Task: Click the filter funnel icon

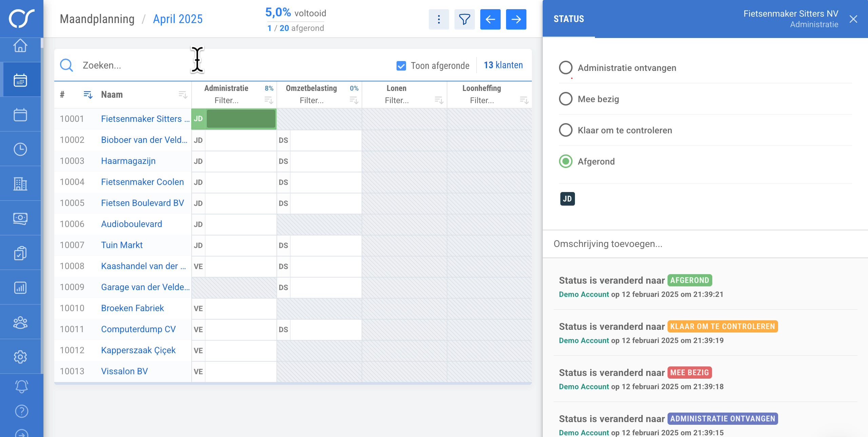Action: pyautogui.click(x=464, y=19)
